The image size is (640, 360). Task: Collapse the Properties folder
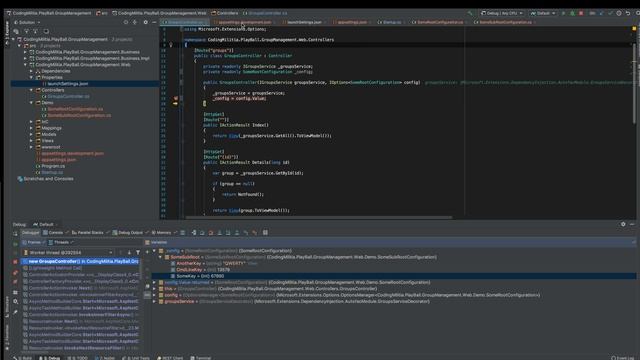[x=31, y=77]
